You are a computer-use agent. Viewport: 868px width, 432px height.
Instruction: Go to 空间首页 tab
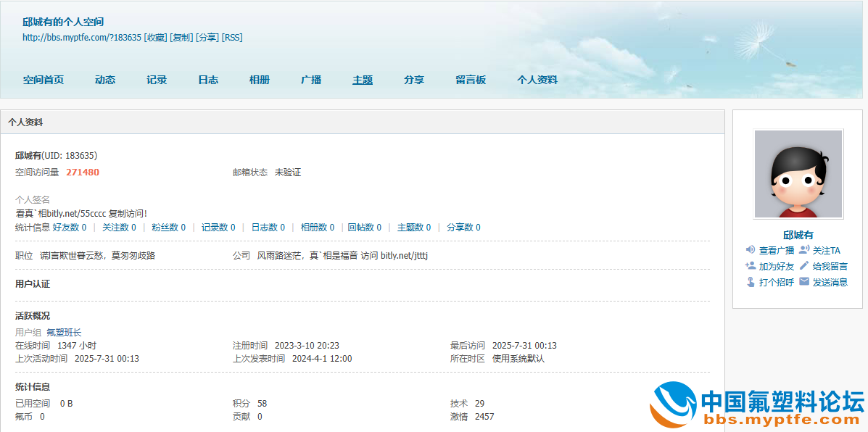44,80
